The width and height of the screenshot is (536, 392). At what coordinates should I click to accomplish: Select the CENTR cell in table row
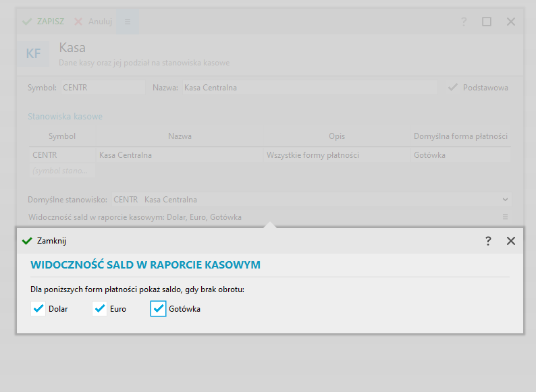(62, 155)
